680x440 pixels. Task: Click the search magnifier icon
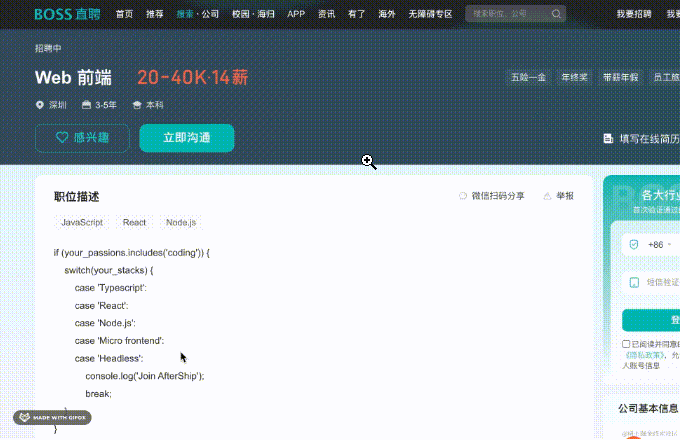coord(556,14)
